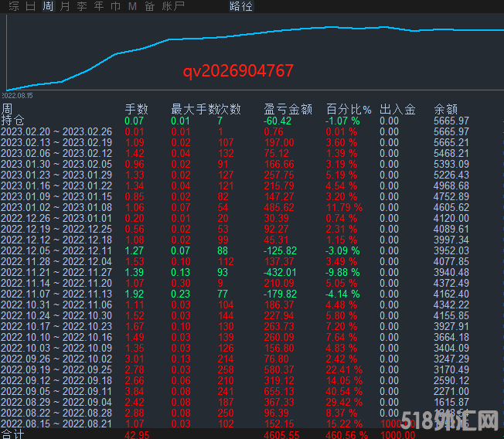504x439 pixels.
Task: Select the 2022.11.21 ~ 2022.11.27 week row
Action: (x=56, y=273)
